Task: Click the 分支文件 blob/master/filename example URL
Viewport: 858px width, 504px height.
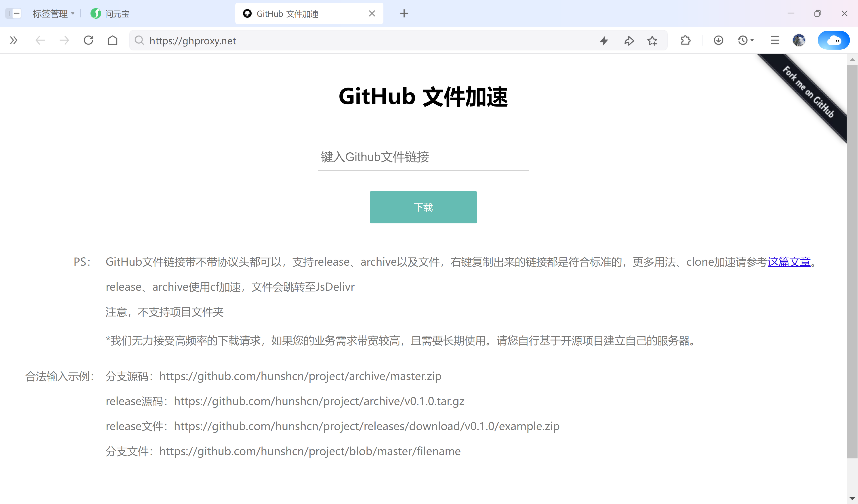Action: pos(310,451)
